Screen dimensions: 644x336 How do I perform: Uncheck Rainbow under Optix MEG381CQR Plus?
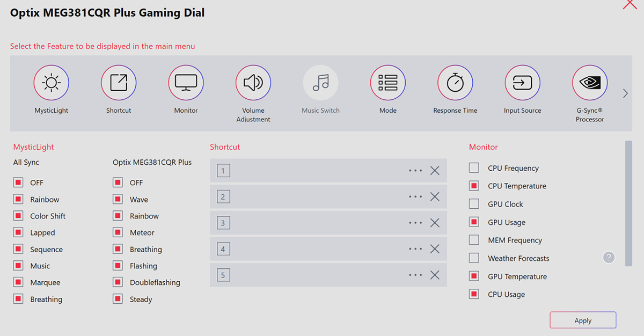(118, 216)
